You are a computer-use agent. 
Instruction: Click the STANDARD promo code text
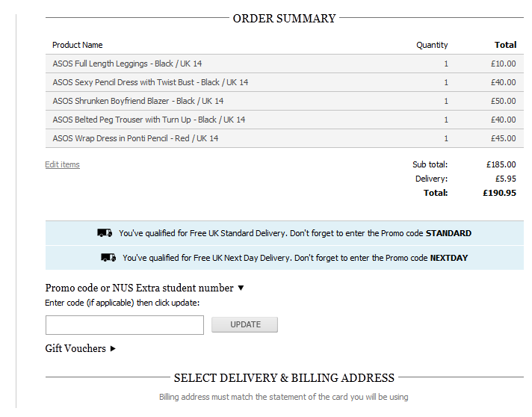tap(448, 233)
